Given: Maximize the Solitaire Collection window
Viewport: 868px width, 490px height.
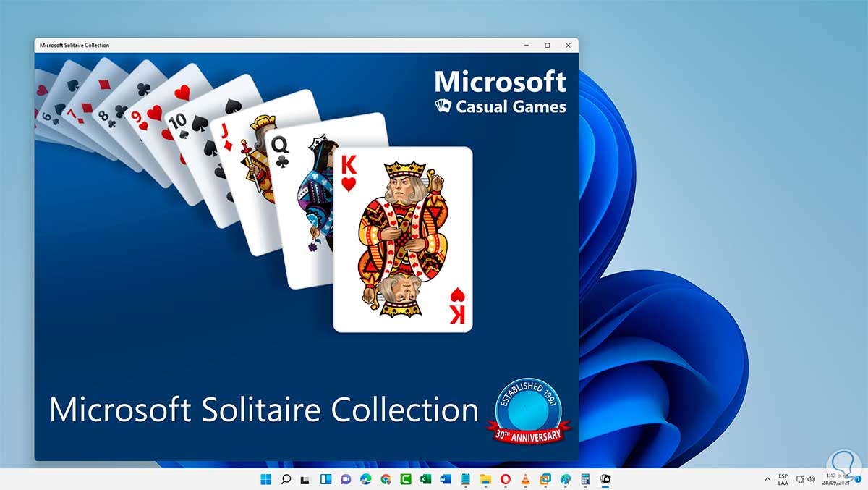Looking at the screenshot, I should tap(547, 45).
